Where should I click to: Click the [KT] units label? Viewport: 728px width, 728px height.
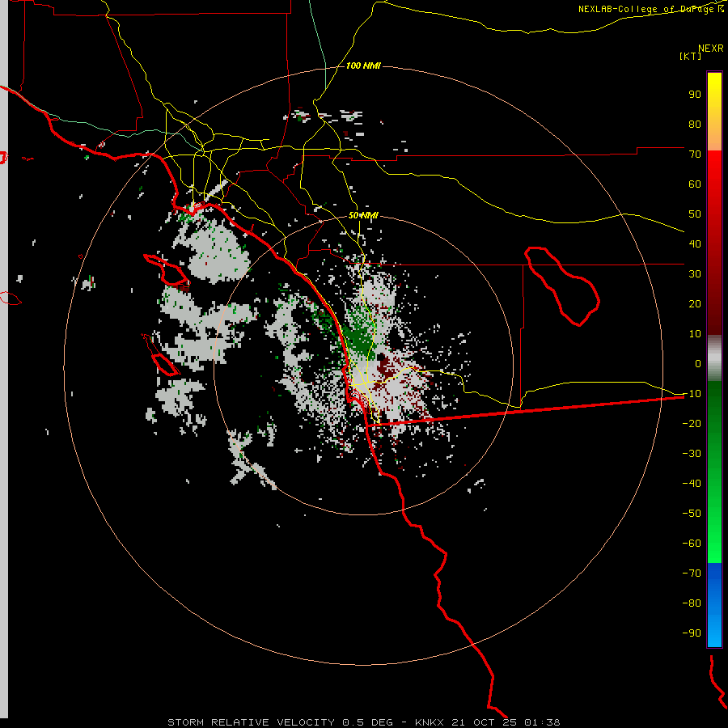pyautogui.click(x=691, y=56)
